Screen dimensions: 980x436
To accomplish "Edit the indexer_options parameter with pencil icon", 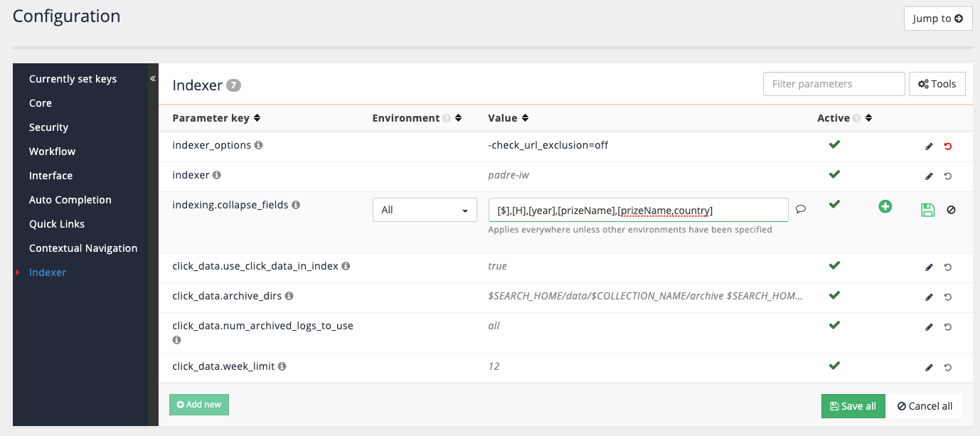I will point(929,146).
